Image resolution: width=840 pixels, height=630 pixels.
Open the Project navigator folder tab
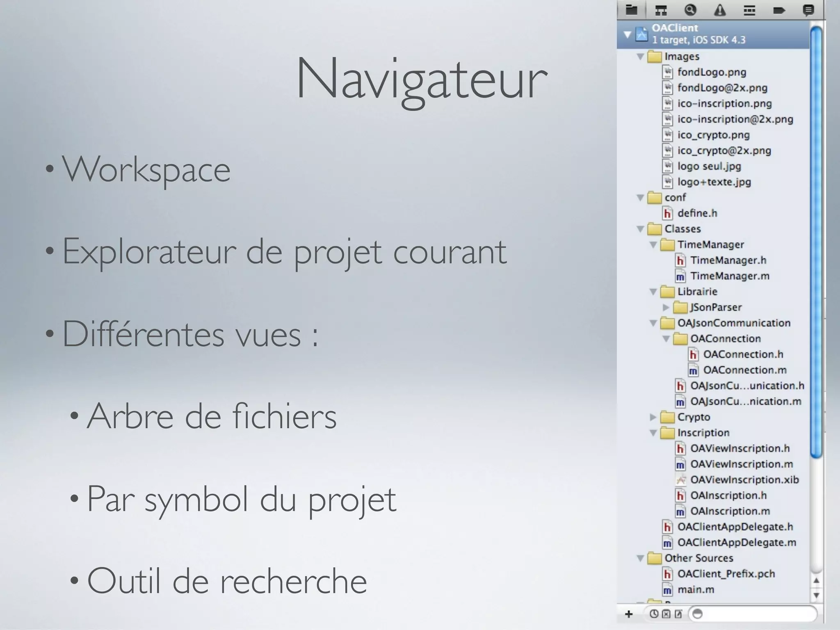pyautogui.click(x=632, y=10)
